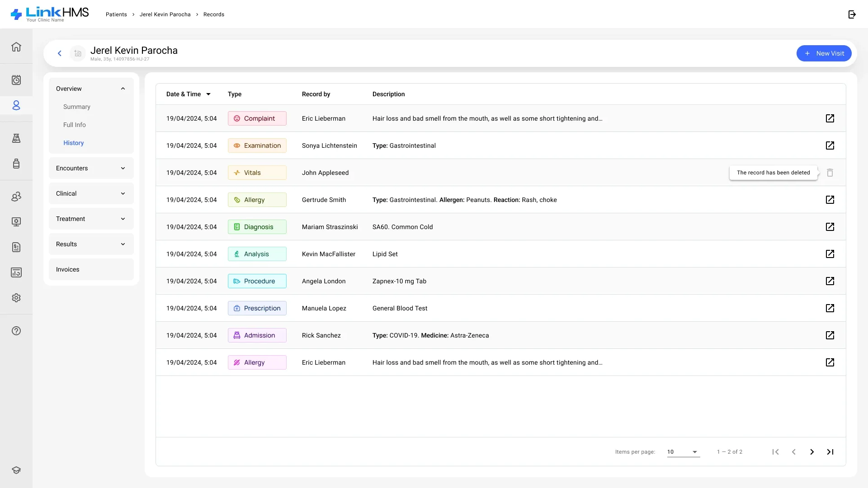Viewport: 868px width, 488px height.
Task: Click the LinkHMS logo
Action: pos(50,14)
